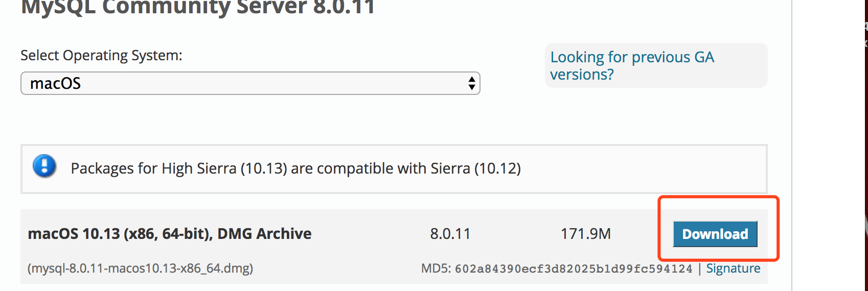Click the vertical divider right of content
Image resolution: width=868 pixels, height=291 pixels.
coord(792,145)
